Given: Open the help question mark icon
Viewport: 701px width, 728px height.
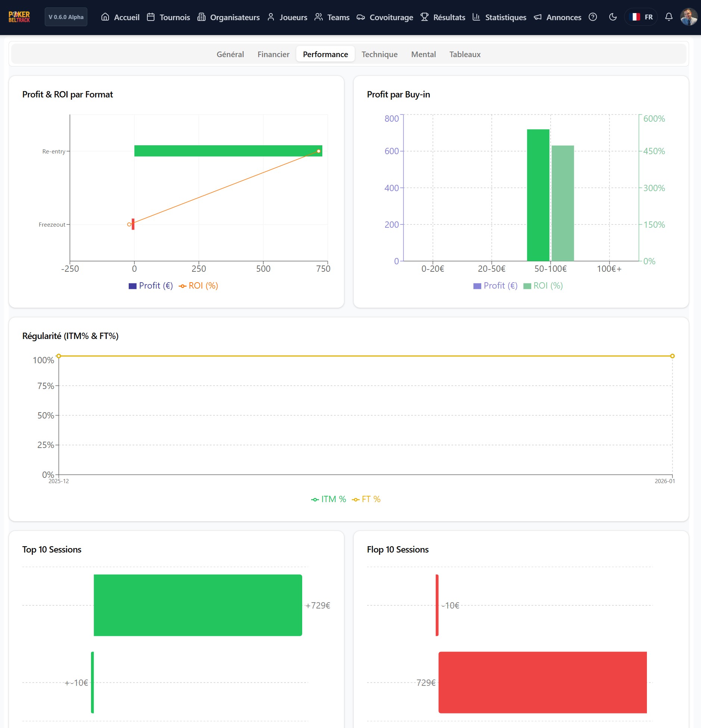Looking at the screenshot, I should [x=592, y=17].
